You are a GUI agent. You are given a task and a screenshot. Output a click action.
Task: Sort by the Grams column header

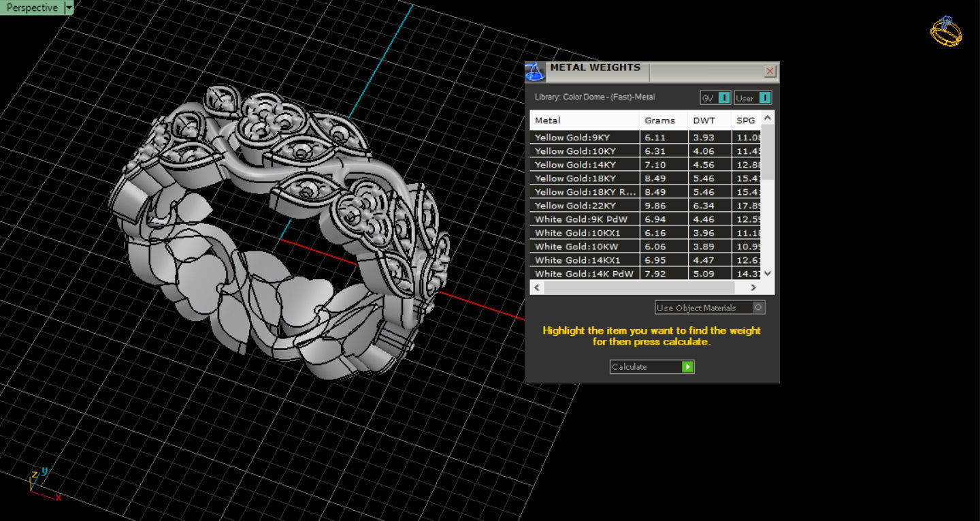[x=664, y=121]
